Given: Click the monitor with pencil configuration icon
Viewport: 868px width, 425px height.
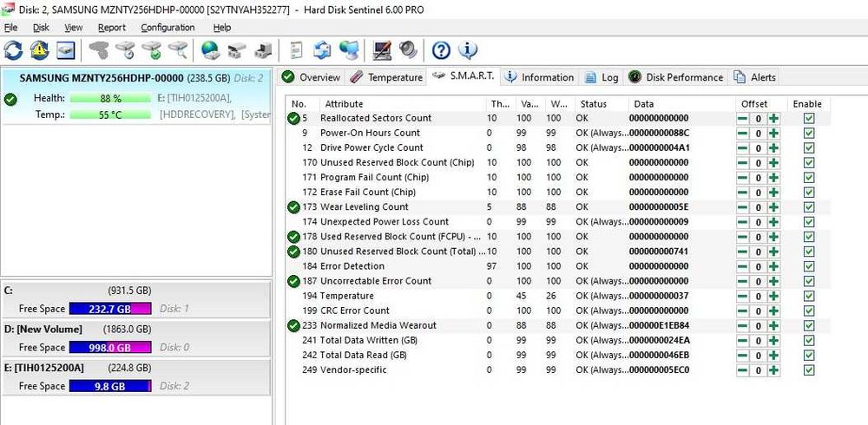Looking at the screenshot, I should coord(382,50).
